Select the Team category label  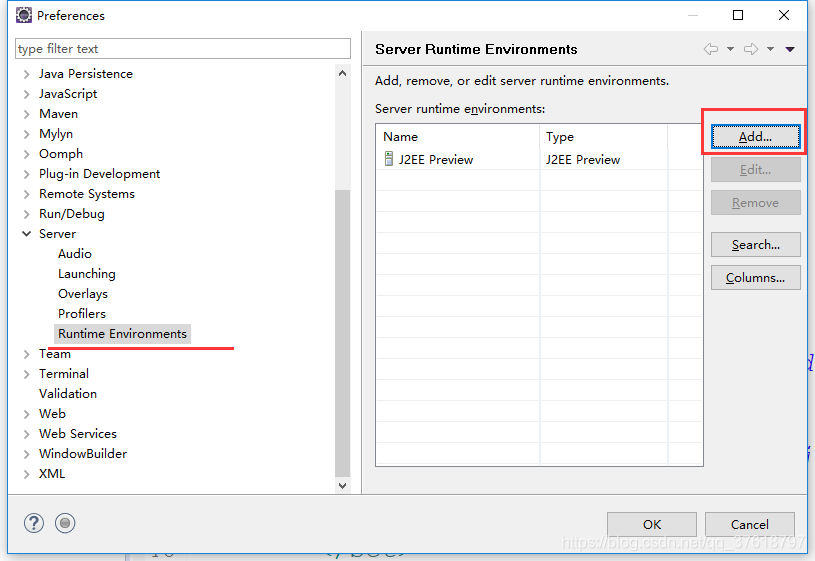pos(55,354)
